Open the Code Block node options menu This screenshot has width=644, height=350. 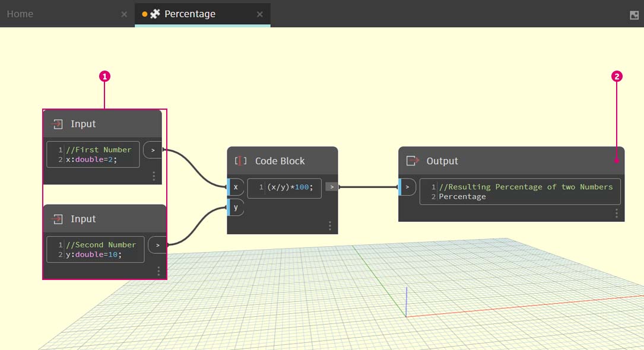click(330, 225)
